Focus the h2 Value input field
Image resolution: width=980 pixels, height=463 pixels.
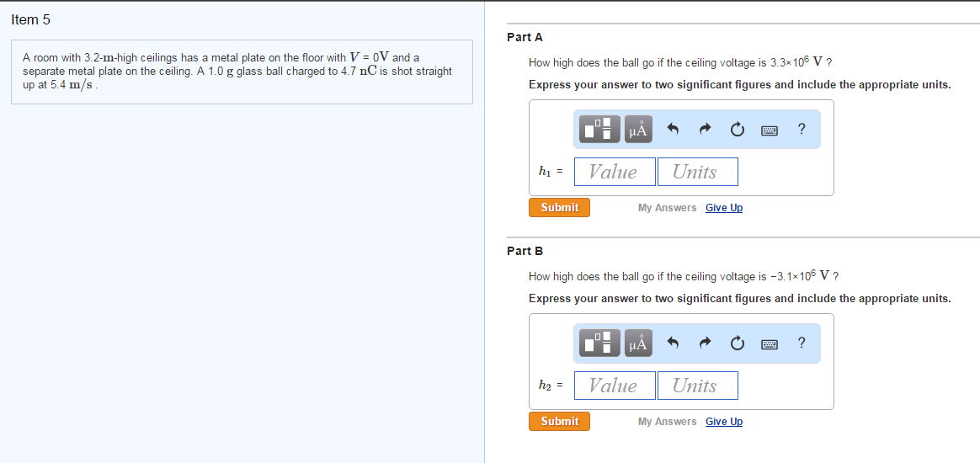615,386
